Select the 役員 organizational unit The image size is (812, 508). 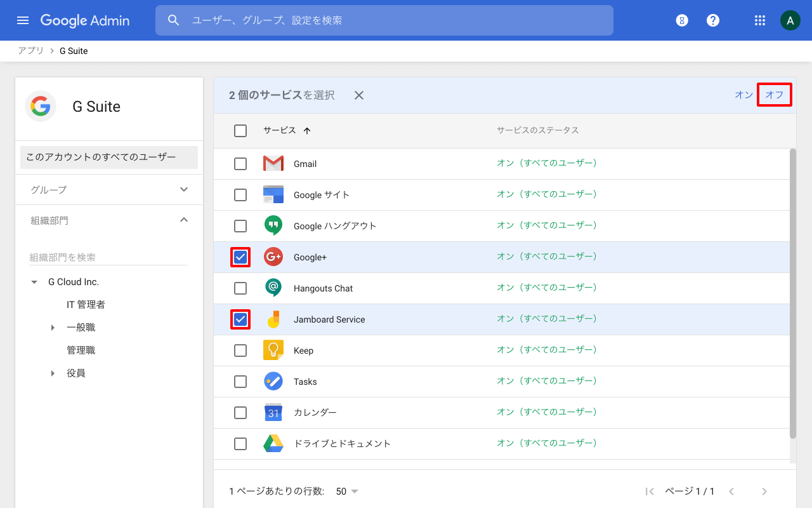[76, 373]
